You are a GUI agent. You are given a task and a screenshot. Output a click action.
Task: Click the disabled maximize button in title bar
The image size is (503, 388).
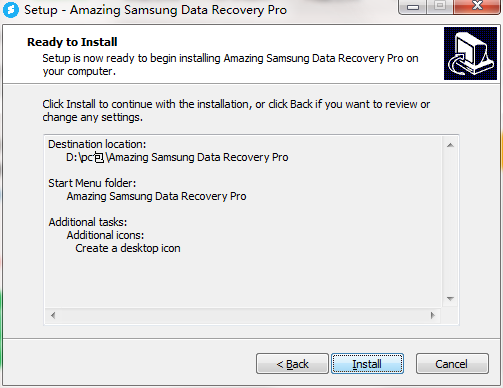pyautogui.click(x=440, y=6)
